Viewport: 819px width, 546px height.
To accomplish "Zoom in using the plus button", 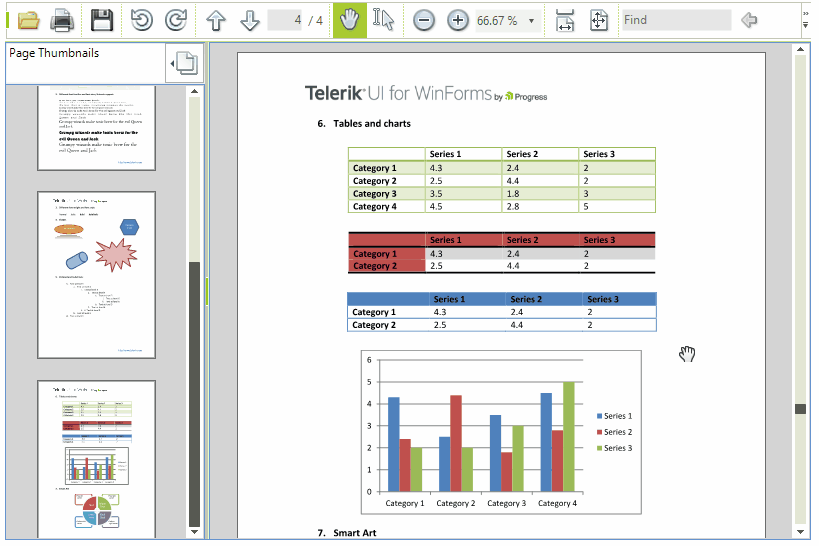I will (458, 20).
